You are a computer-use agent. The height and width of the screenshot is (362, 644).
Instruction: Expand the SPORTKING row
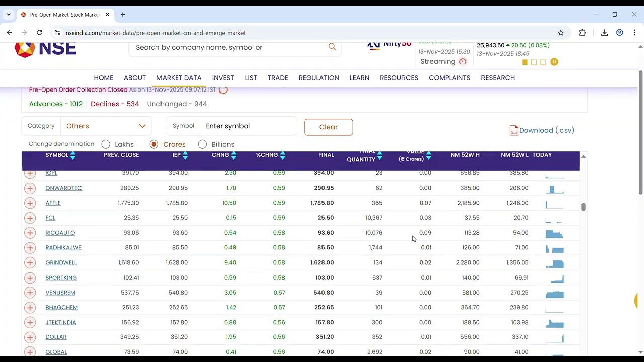pyautogui.click(x=30, y=278)
